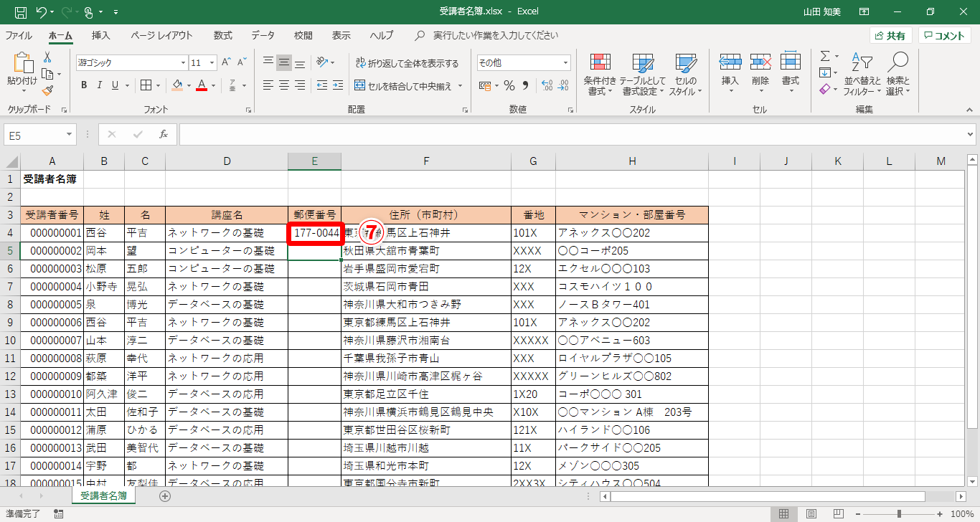Screen dimensions: 980x522
Task: Open the number format dropdown (その他)
Action: pyautogui.click(x=566, y=63)
